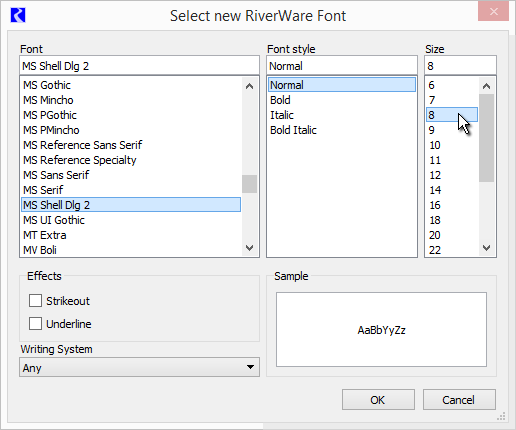Choose Bold font style

[x=342, y=100]
